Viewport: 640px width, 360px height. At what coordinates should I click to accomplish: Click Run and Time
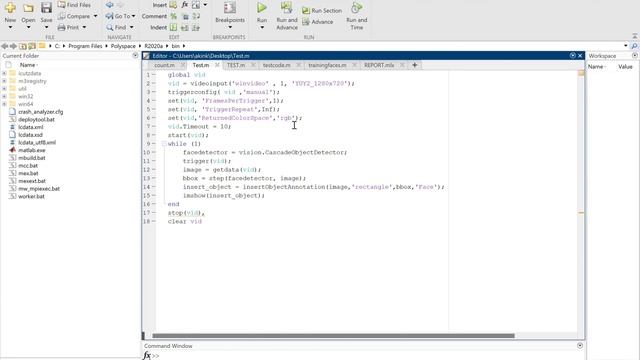coord(357,16)
